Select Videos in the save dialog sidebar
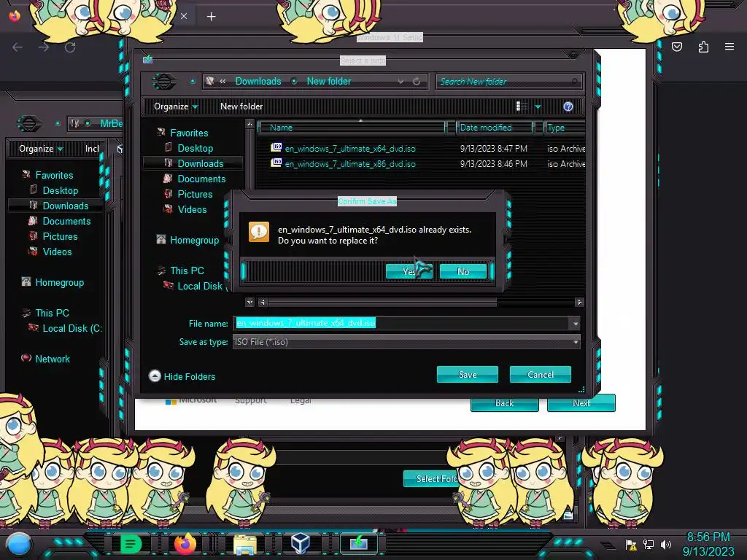Image resolution: width=747 pixels, height=560 pixels. pos(192,209)
